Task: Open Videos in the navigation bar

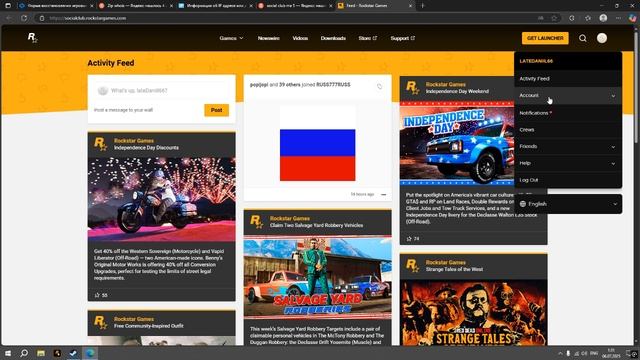Action: pyautogui.click(x=300, y=38)
